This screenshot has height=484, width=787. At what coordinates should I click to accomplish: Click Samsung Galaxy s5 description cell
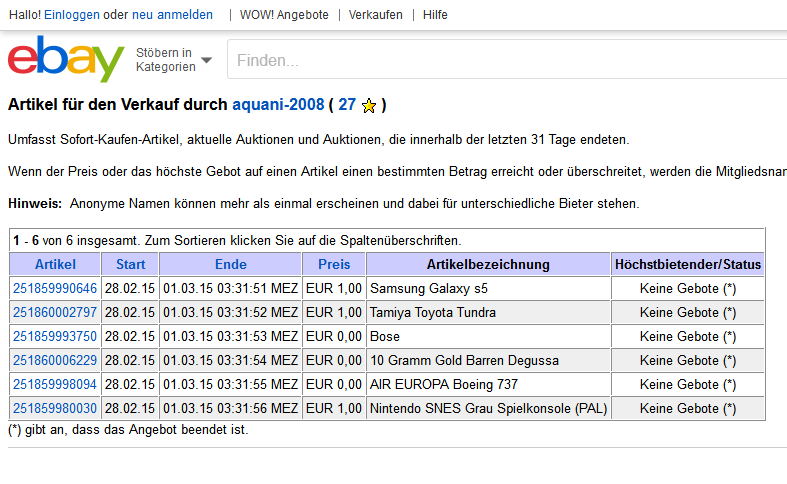[x=488, y=288]
